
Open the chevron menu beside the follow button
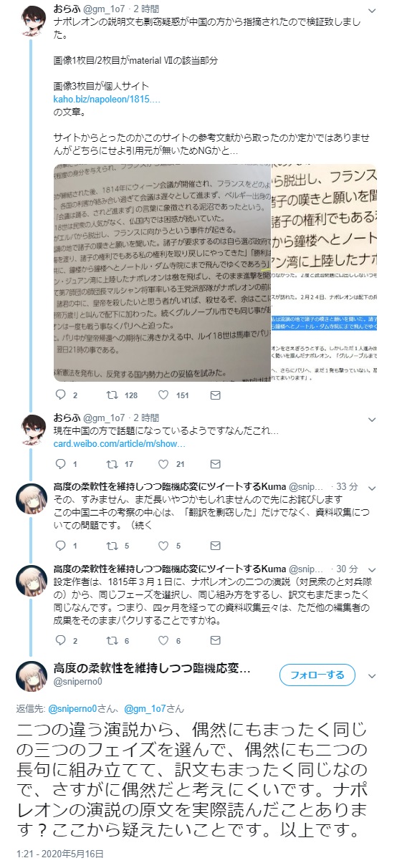point(370,675)
